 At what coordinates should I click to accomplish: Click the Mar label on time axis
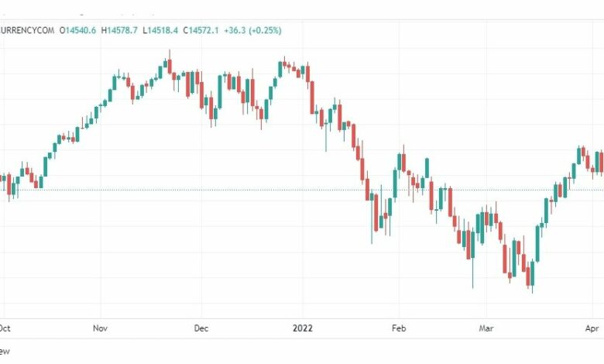[x=486, y=328]
